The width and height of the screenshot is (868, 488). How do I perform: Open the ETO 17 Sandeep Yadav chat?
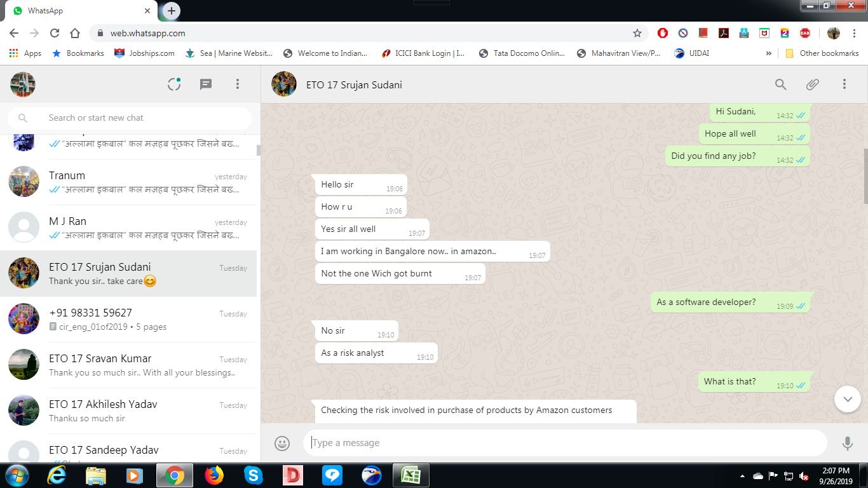coord(128,448)
